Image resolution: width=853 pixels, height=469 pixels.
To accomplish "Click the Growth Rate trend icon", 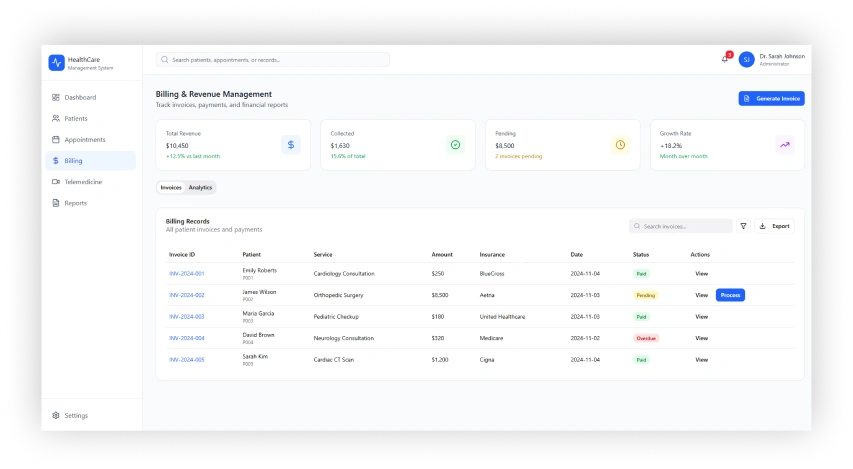I will tap(785, 145).
